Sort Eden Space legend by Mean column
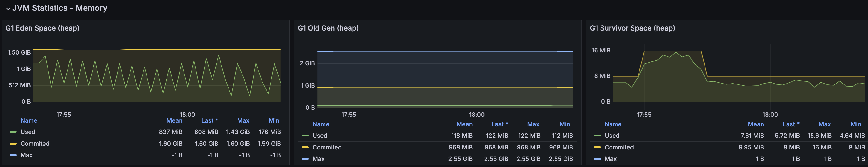Image resolution: width=868 pixels, height=167 pixels. (x=174, y=120)
